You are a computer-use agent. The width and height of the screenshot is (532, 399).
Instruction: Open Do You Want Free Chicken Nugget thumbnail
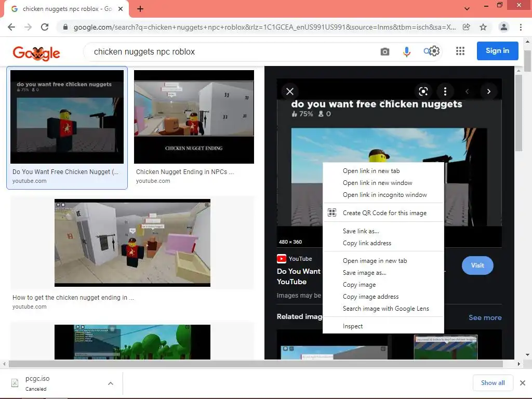click(x=67, y=117)
